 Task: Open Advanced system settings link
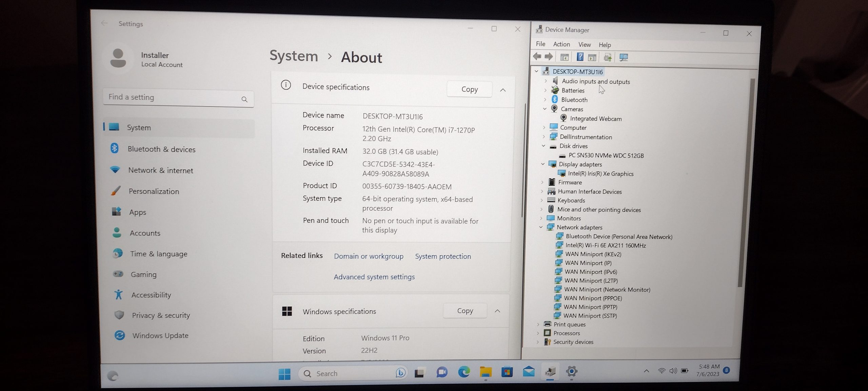point(374,277)
